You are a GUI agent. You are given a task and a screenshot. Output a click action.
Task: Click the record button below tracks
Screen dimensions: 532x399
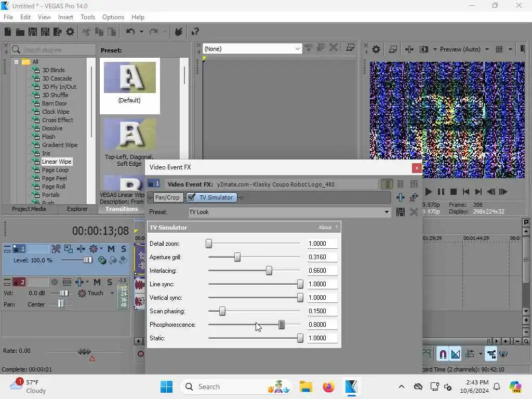(140, 354)
